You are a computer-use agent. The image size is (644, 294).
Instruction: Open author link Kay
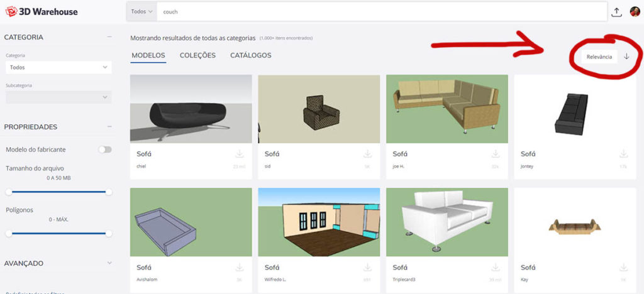525,280
